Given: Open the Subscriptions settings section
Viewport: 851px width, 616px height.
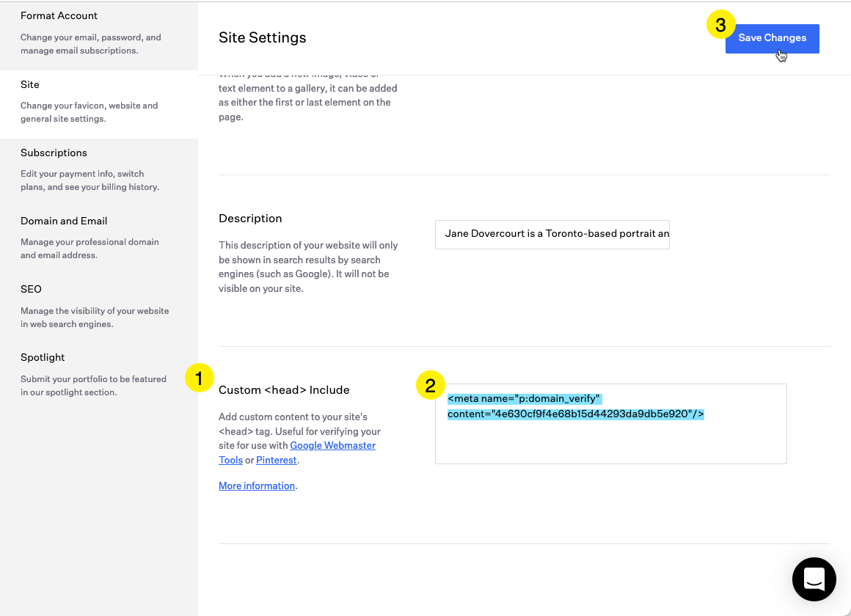Looking at the screenshot, I should pyautogui.click(x=54, y=153).
